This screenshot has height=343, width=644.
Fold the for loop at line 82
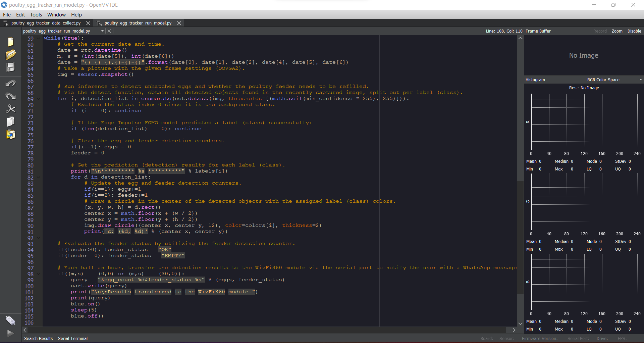[x=39, y=177]
